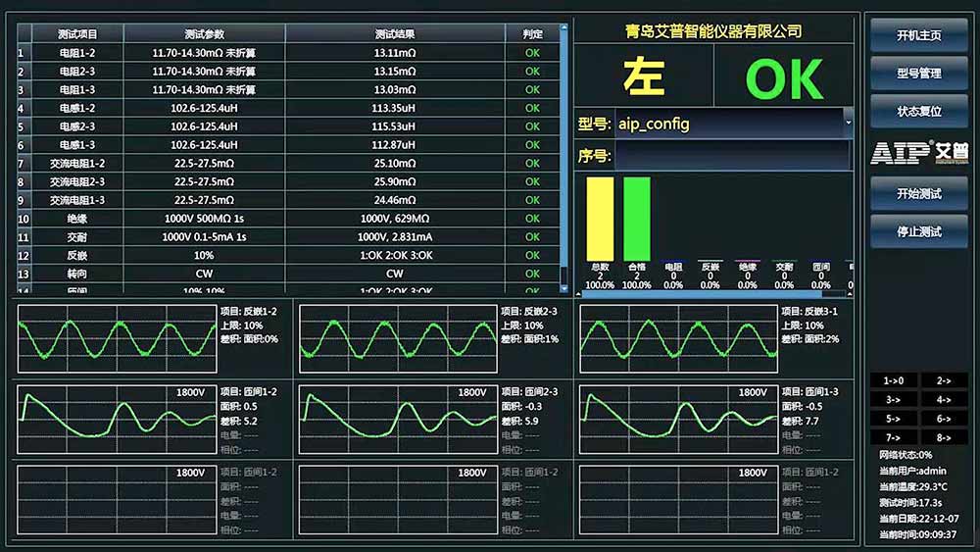Click the 序号 serial number input field
Viewport: 980px width, 552px height.
coord(732,155)
